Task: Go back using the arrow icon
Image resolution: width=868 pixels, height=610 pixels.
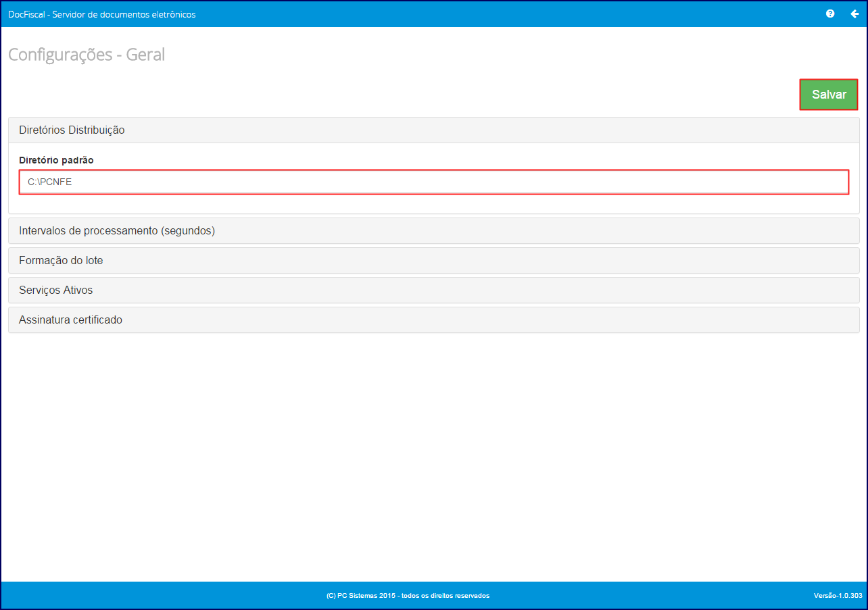Action: coord(854,14)
